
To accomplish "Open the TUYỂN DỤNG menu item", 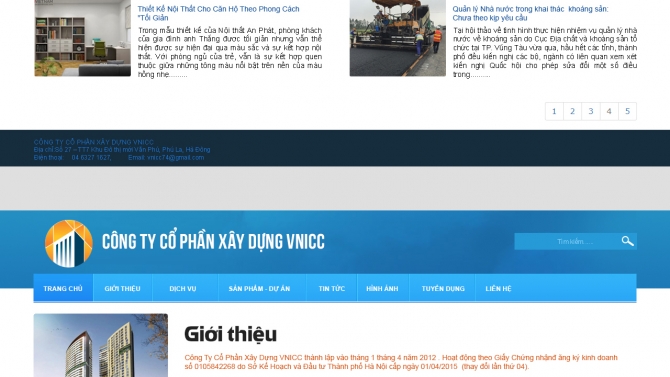I will point(443,289).
